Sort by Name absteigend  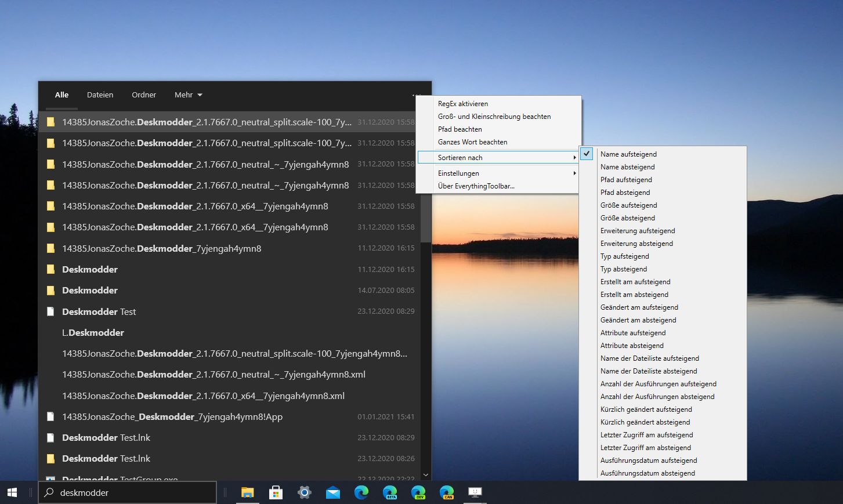(x=663, y=167)
